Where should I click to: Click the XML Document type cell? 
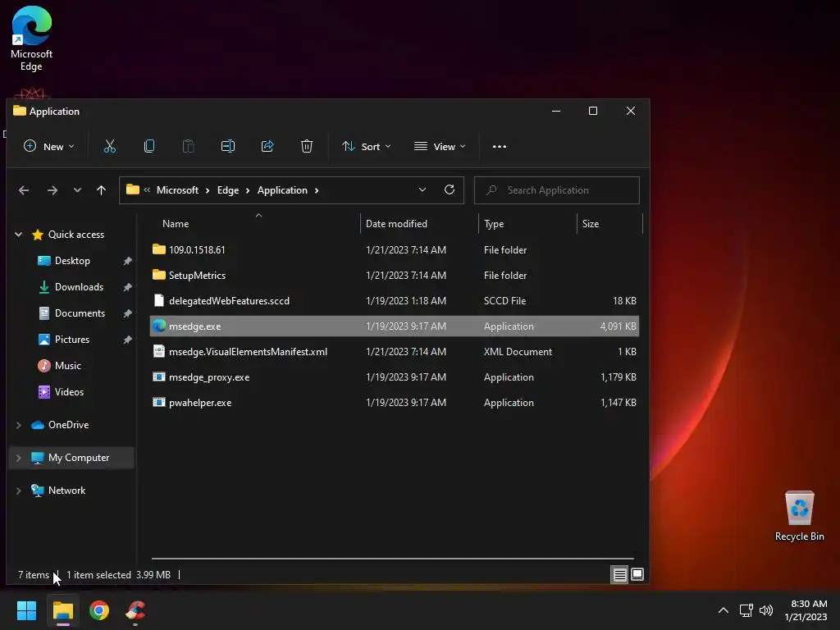tap(518, 352)
